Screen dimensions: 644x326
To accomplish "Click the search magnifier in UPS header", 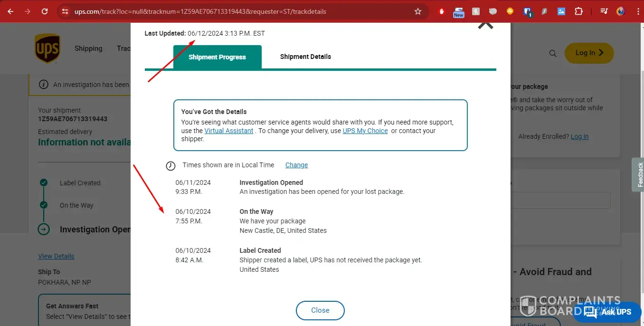I will click(553, 53).
